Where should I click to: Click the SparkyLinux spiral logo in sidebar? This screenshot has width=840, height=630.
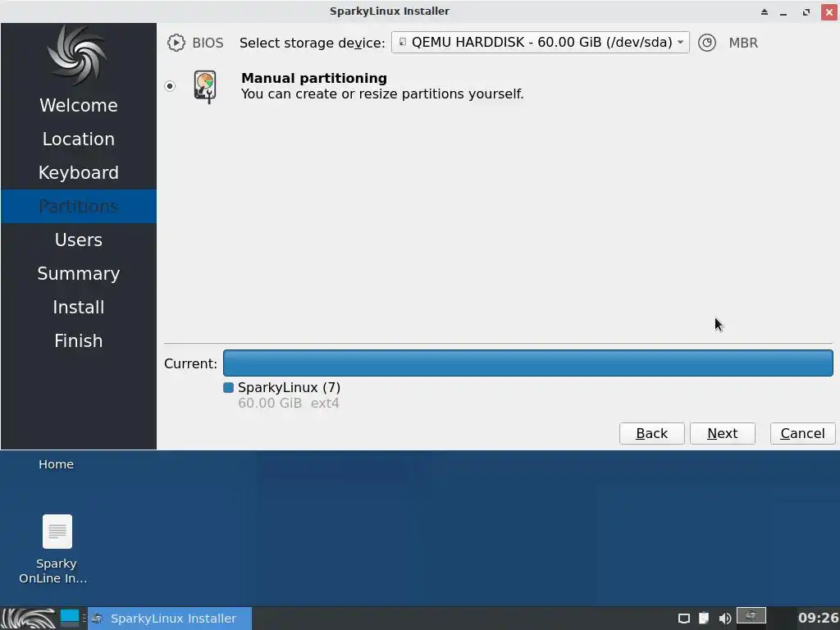[78, 55]
